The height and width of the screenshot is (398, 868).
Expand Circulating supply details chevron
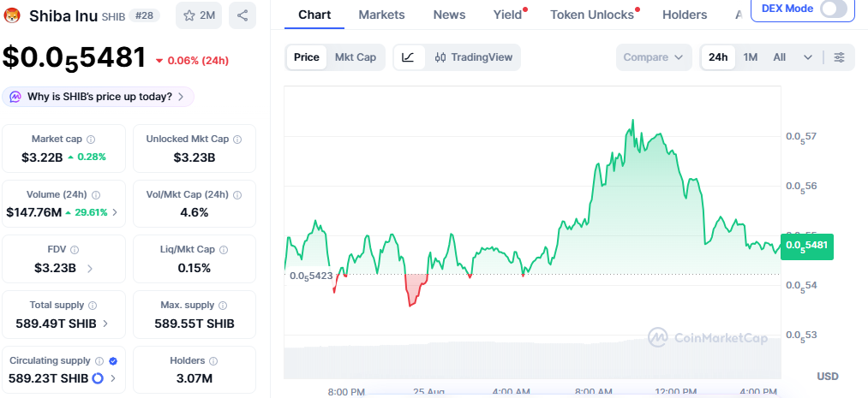[113, 378]
